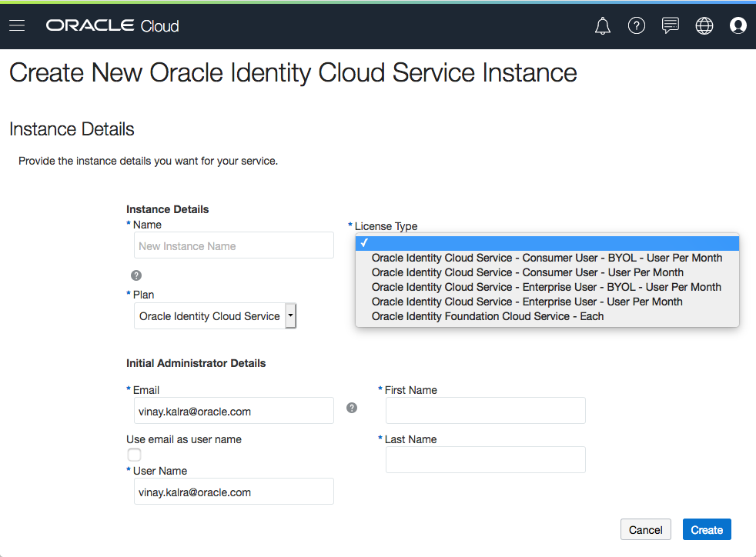Click the Create button

(x=707, y=529)
